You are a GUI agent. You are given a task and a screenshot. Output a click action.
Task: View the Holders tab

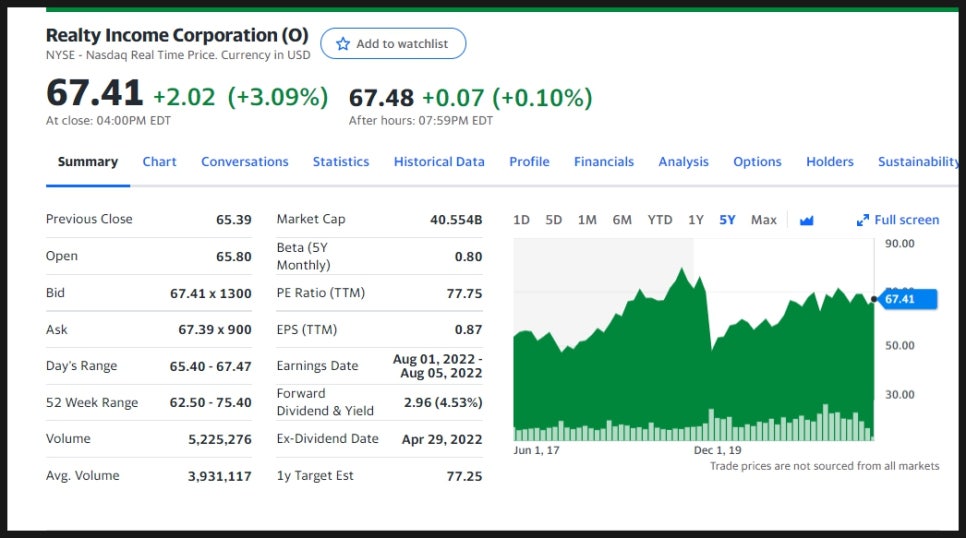point(830,162)
